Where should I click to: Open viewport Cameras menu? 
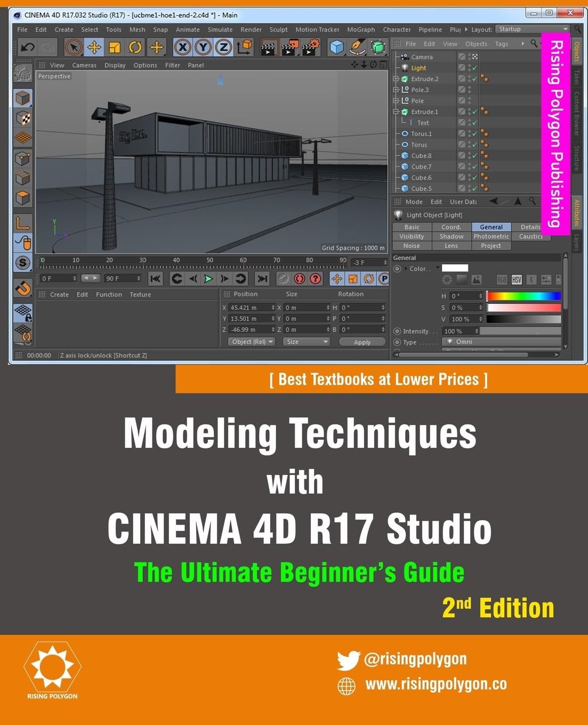pos(84,65)
